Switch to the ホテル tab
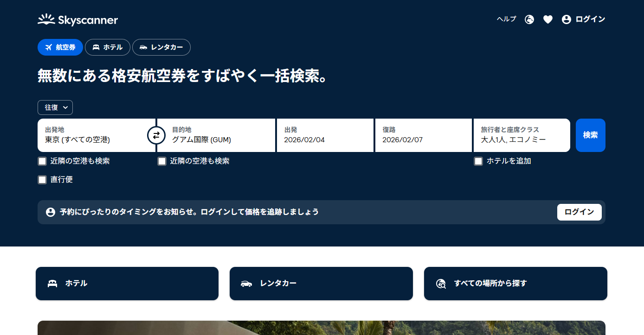Image resolution: width=644 pixels, height=335 pixels. click(x=108, y=47)
